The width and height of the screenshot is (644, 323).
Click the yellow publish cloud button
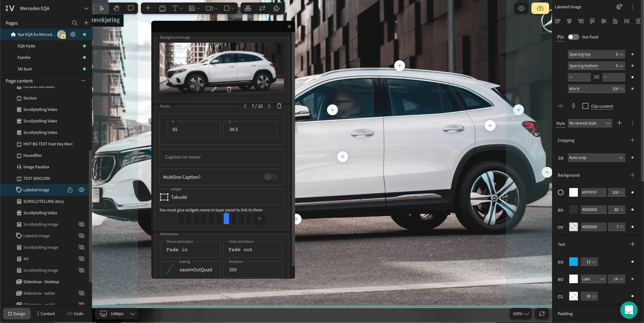(x=540, y=8)
